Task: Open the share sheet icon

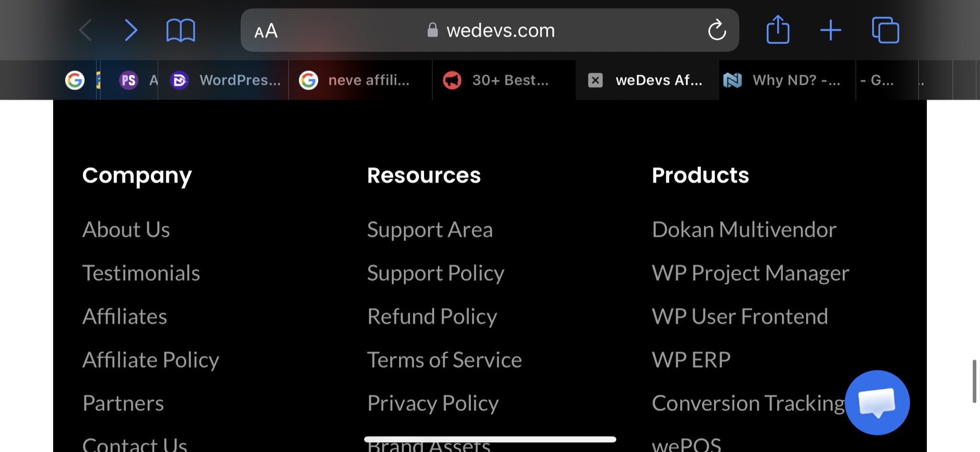Action: click(x=778, y=30)
